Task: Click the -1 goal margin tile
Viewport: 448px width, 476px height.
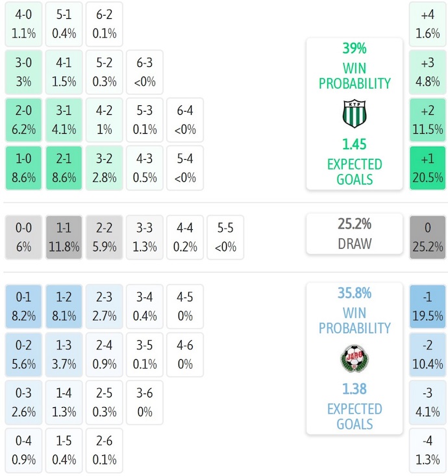Action: tap(428, 307)
